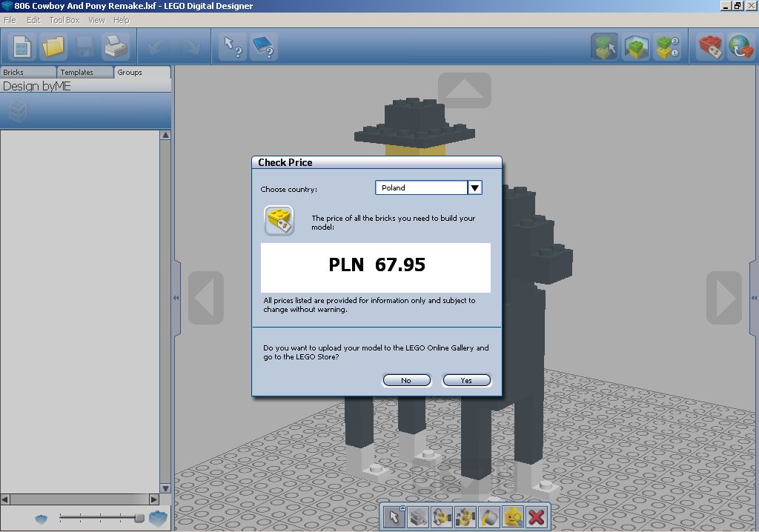Click the Design byME palette header
Viewport: 759px width, 532px height.
tap(86, 86)
